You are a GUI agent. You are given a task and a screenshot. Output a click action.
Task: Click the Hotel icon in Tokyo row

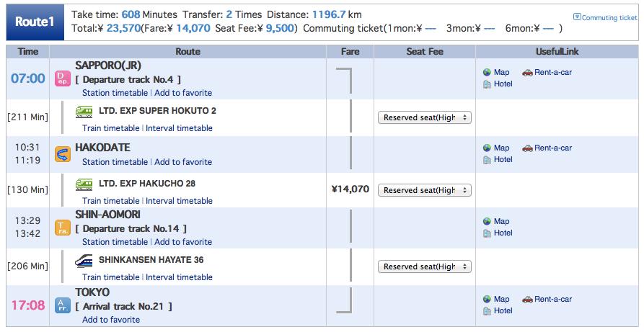pyautogui.click(x=488, y=311)
